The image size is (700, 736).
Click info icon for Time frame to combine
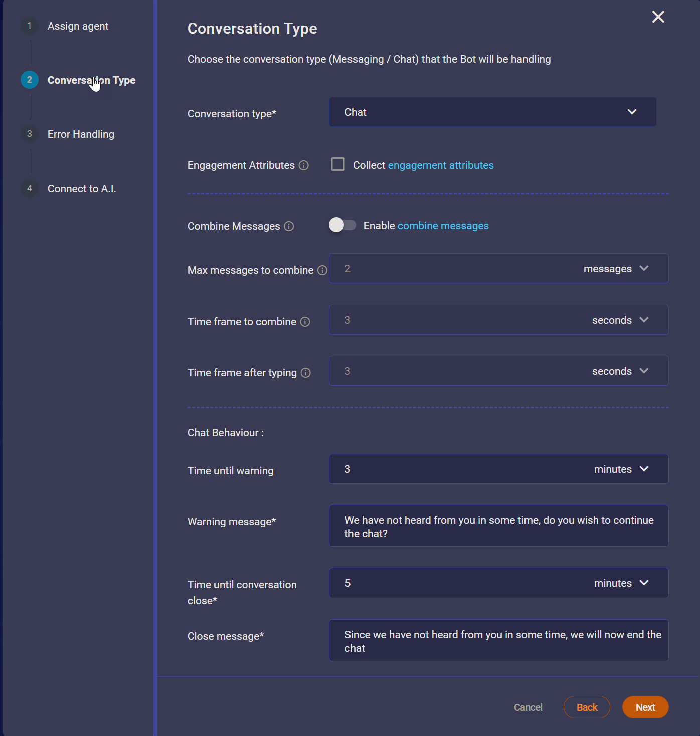coord(305,322)
